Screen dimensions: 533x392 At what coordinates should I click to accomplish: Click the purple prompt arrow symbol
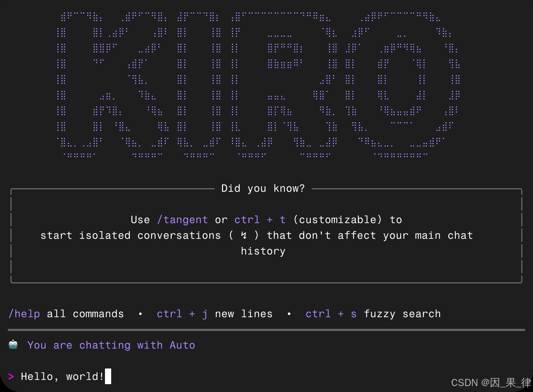(x=11, y=376)
